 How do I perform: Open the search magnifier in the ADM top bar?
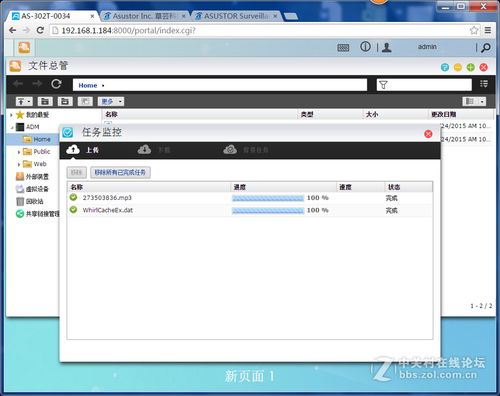tap(486, 48)
